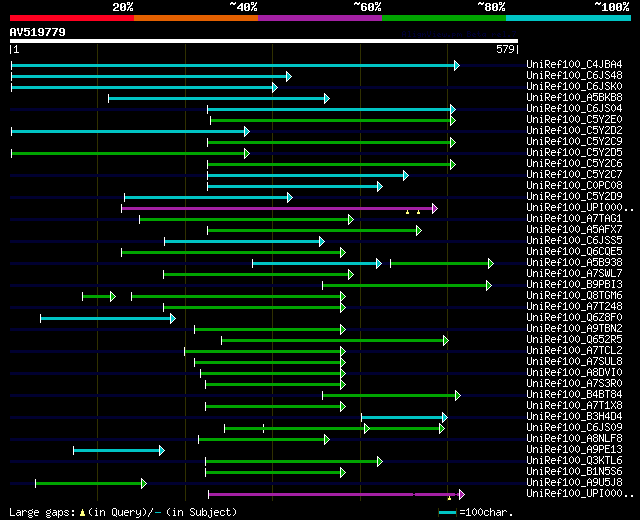Click the cyan Q6Z8F0 alignment bar

108,319
